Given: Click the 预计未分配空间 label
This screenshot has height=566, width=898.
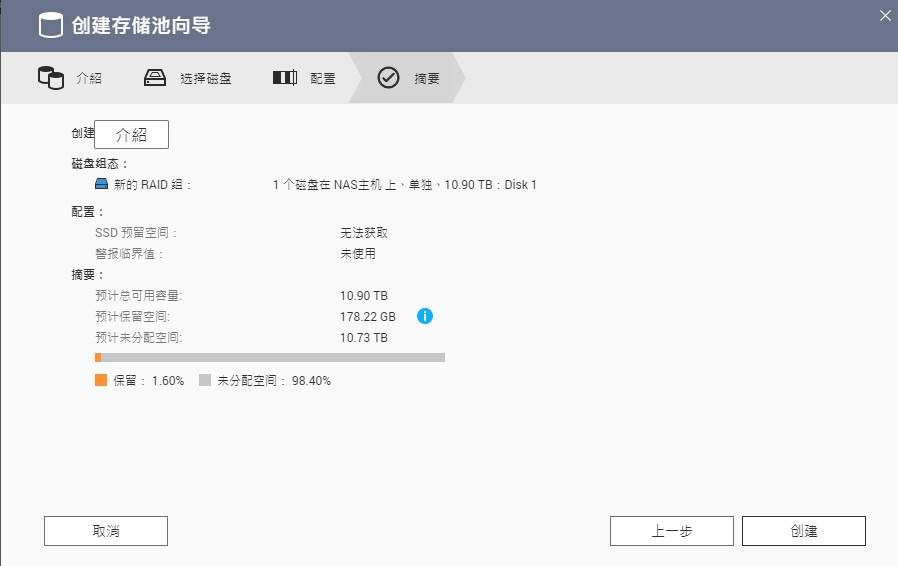Looking at the screenshot, I should [x=139, y=337].
